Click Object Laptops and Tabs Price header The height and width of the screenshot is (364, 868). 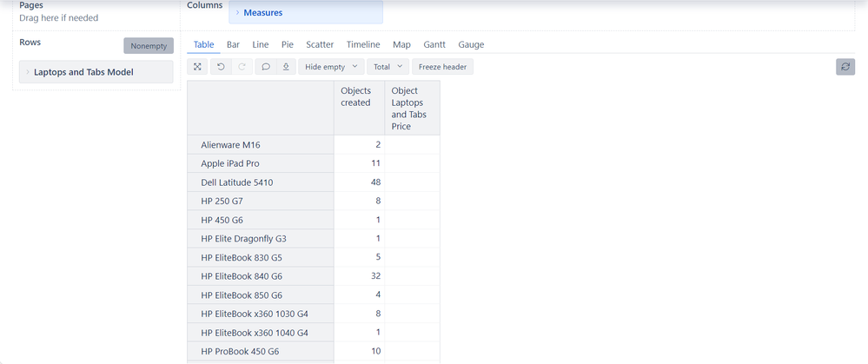(413, 108)
